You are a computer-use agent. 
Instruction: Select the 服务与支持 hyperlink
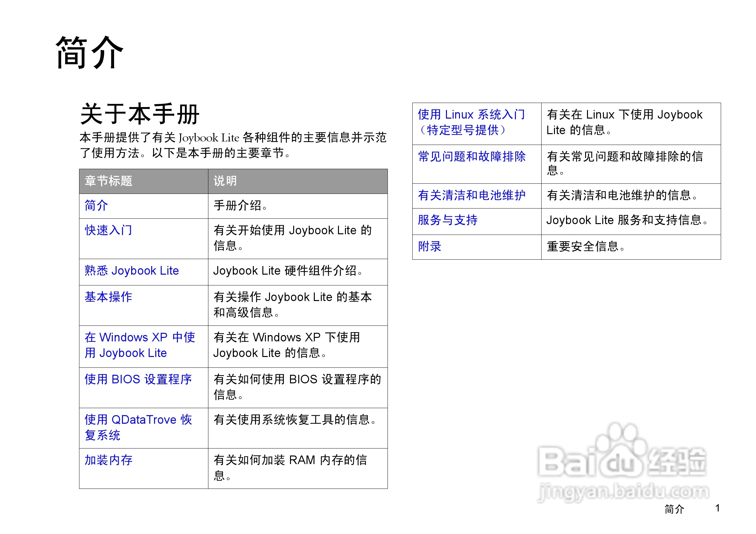[448, 220]
